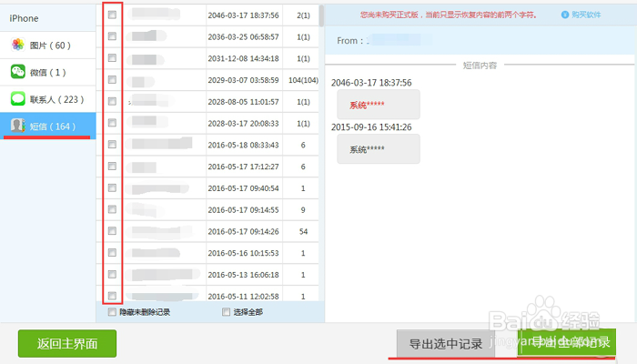
Task: Click 导出全部记录 green button
Action: coord(567,342)
